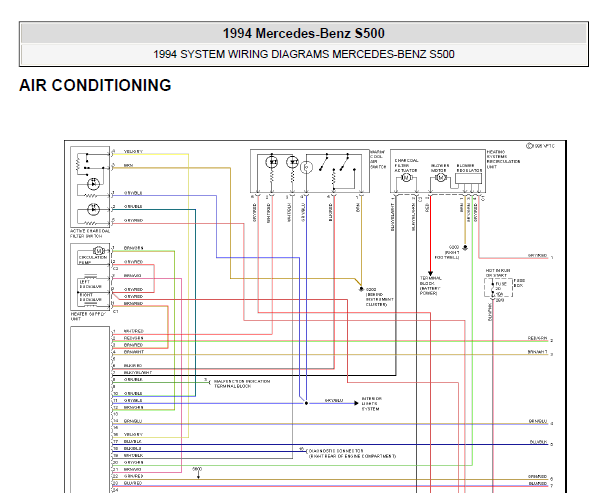603x493 pixels.
Task: Click the red arrowhead above Terminal Block
Action: pos(430,273)
